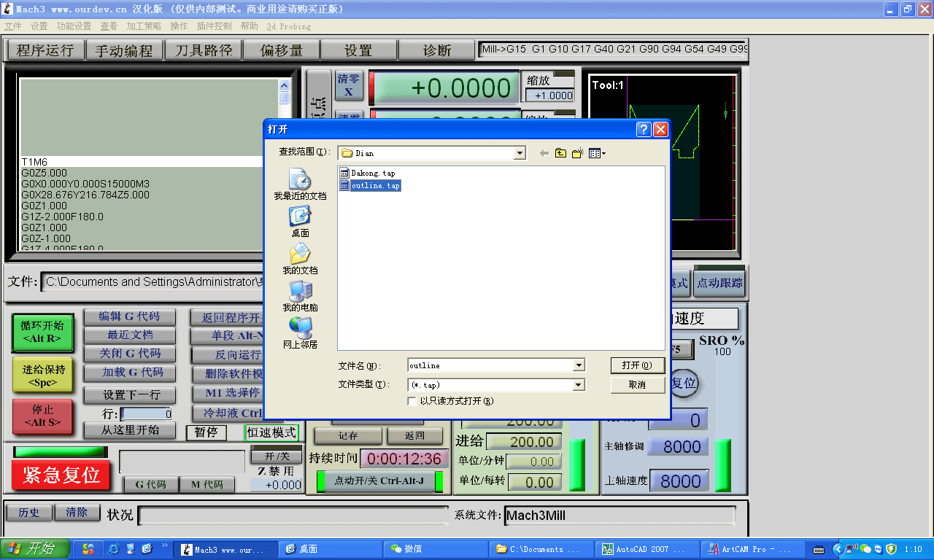
Task: Click the keyboard tray icon
Action: [819, 549]
